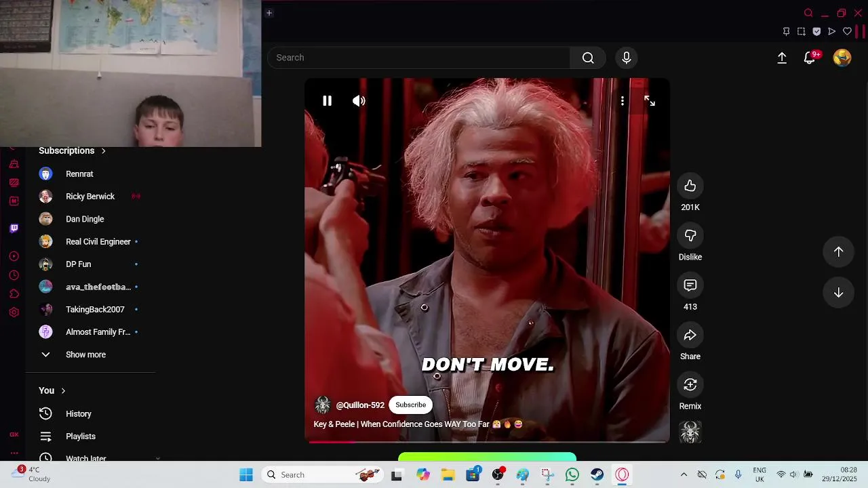Viewport: 868px width, 488px height.
Task: Expand the Short to fullscreen
Action: click(650, 101)
